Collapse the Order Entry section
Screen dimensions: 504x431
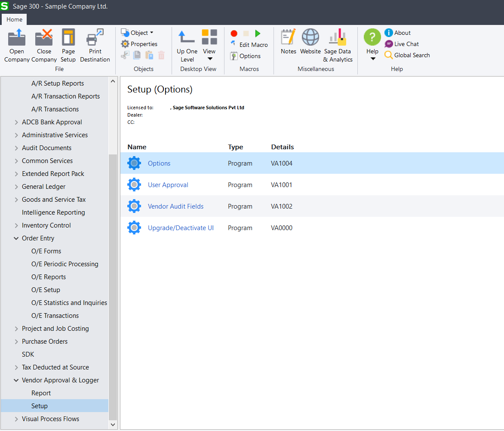pyautogui.click(x=16, y=238)
